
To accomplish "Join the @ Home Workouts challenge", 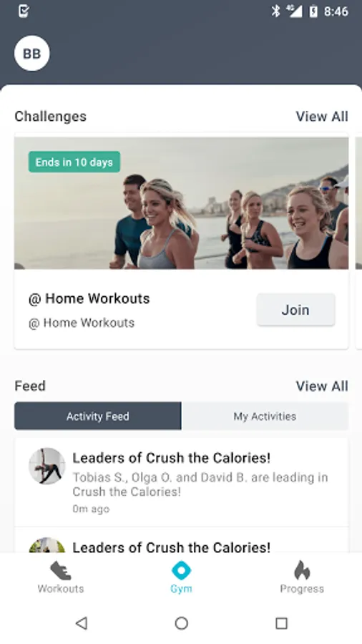I will (x=296, y=310).
